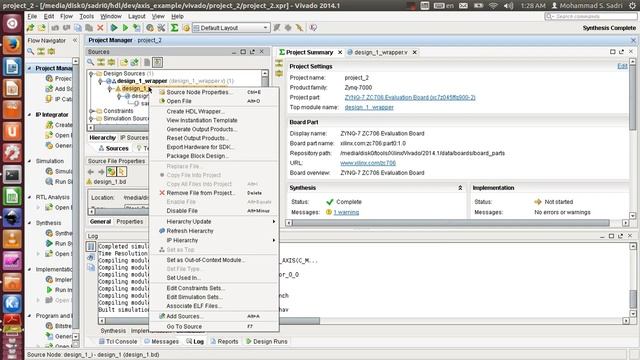Click the search icon in Sources panel
Image resolution: width=640 pixels, height=360 pixels.
point(91,62)
